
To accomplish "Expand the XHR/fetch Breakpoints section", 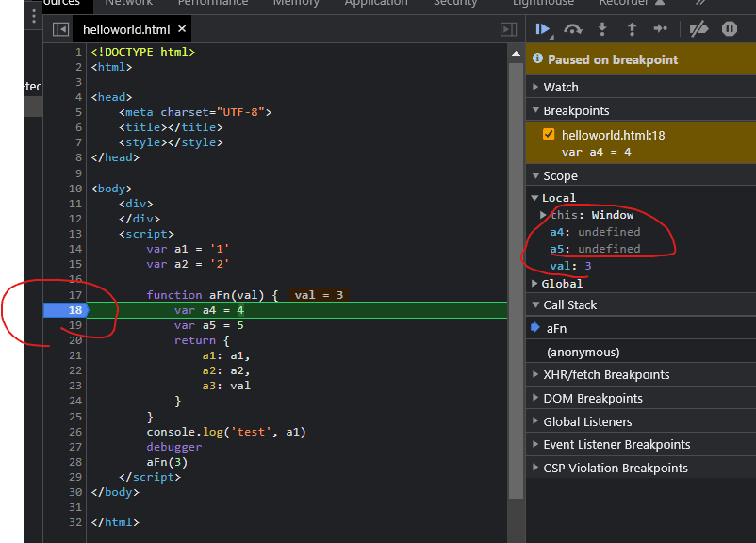I will click(x=606, y=375).
